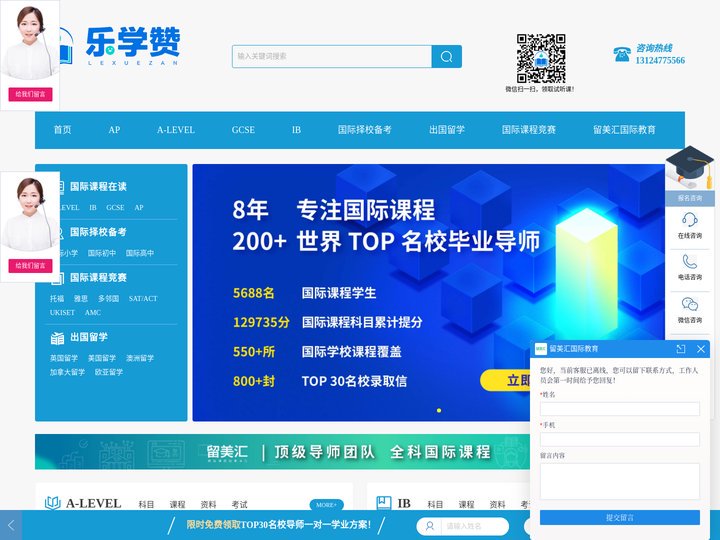The height and width of the screenshot is (540, 720).
Task: Open the 国际课程竞赛 nav item
Action: [x=529, y=130]
